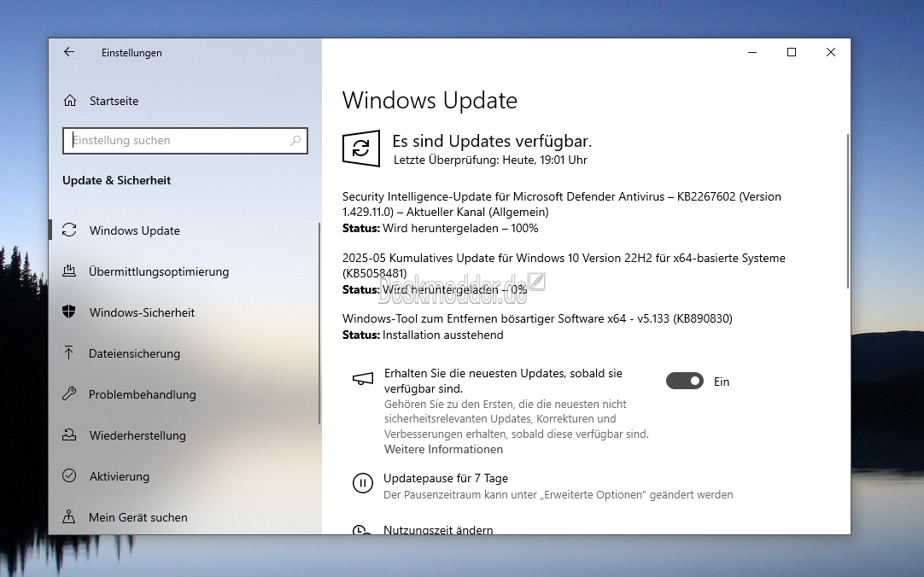Image resolution: width=924 pixels, height=577 pixels.
Task: Open Startseite
Action: (114, 102)
